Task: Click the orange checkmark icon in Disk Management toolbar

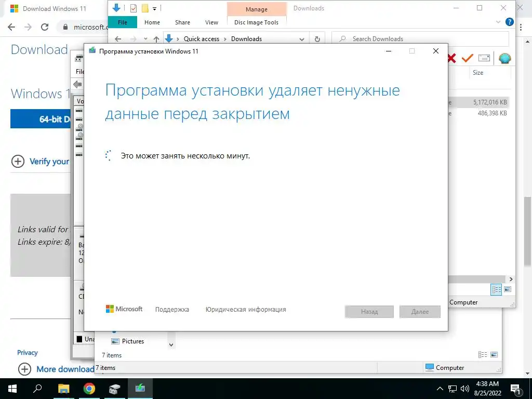Action: pos(468,58)
